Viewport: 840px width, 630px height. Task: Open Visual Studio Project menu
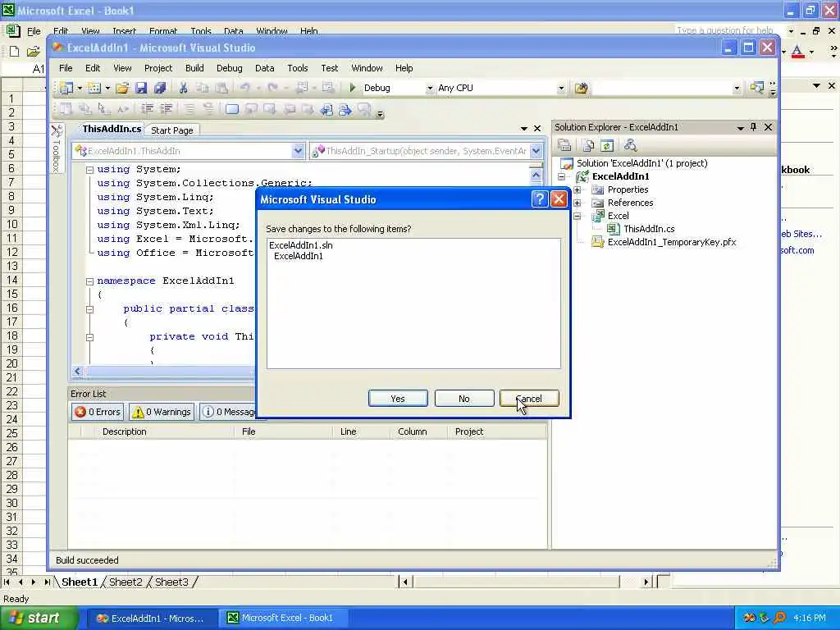[158, 68]
